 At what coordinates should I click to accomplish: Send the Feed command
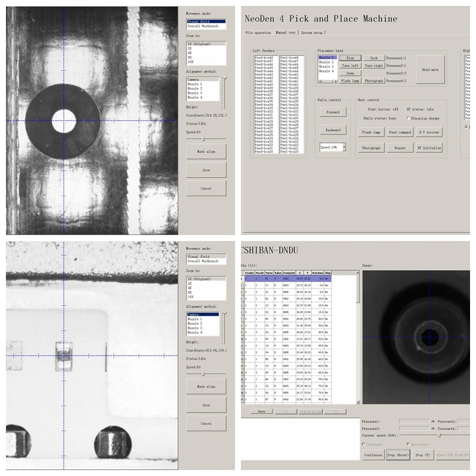pyautogui.click(x=400, y=132)
